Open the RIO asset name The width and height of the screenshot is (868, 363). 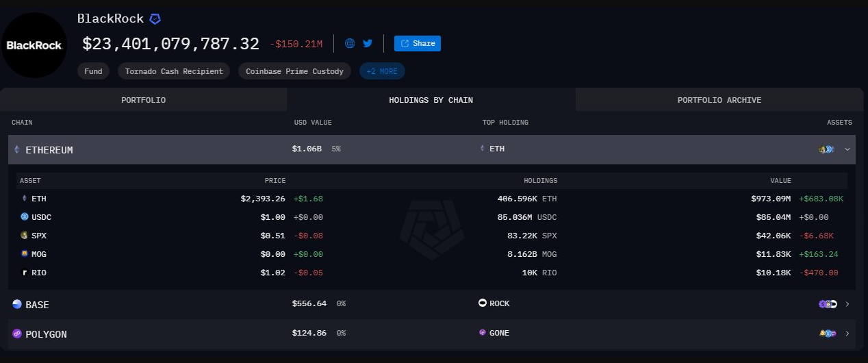pyautogui.click(x=39, y=273)
